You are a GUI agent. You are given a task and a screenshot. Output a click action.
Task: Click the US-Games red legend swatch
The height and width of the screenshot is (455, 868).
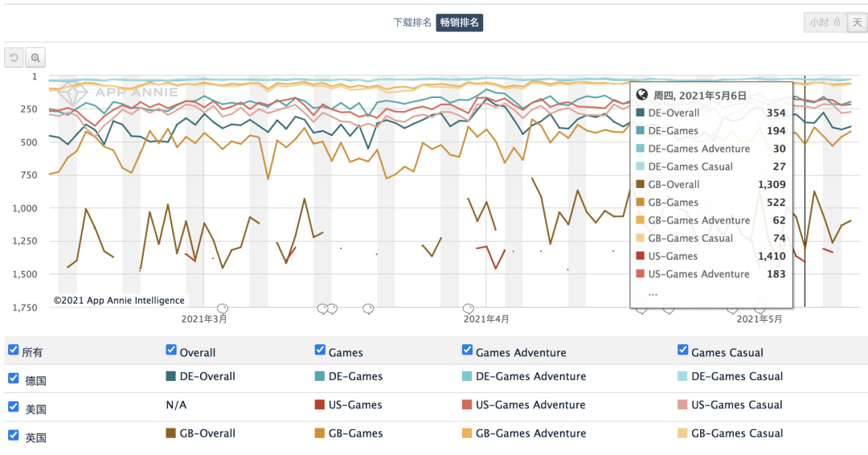pyautogui.click(x=321, y=405)
